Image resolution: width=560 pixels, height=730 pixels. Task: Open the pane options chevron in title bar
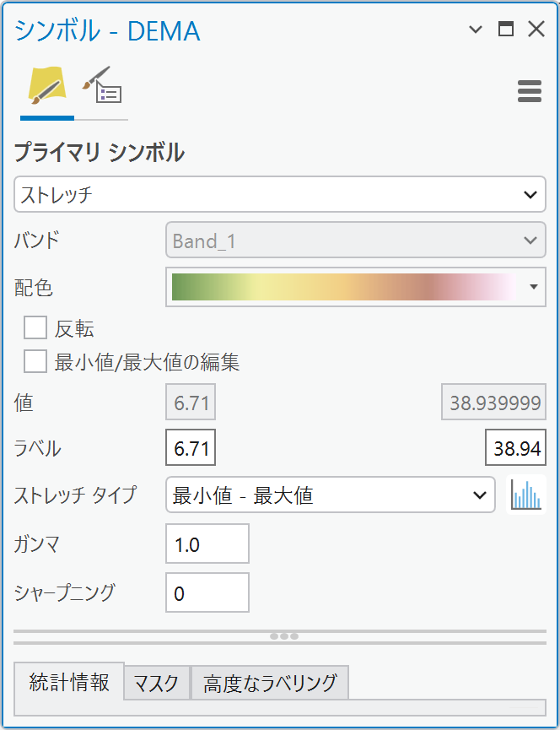click(x=476, y=30)
